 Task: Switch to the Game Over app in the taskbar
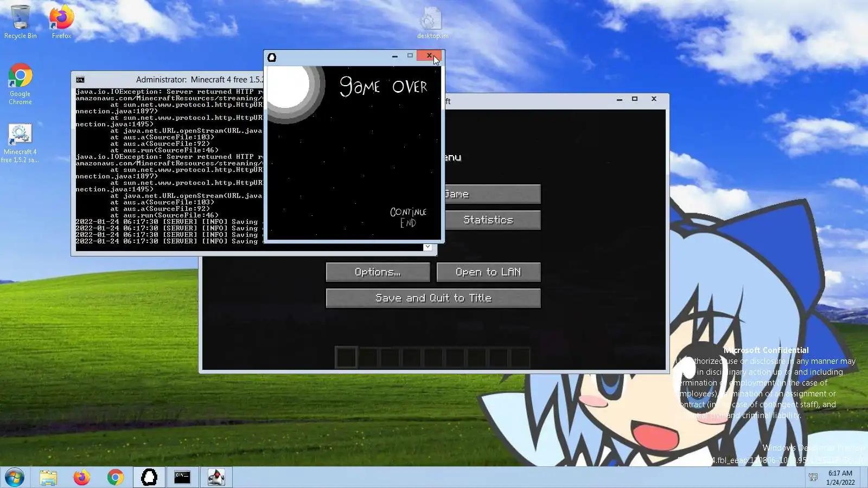[149, 478]
